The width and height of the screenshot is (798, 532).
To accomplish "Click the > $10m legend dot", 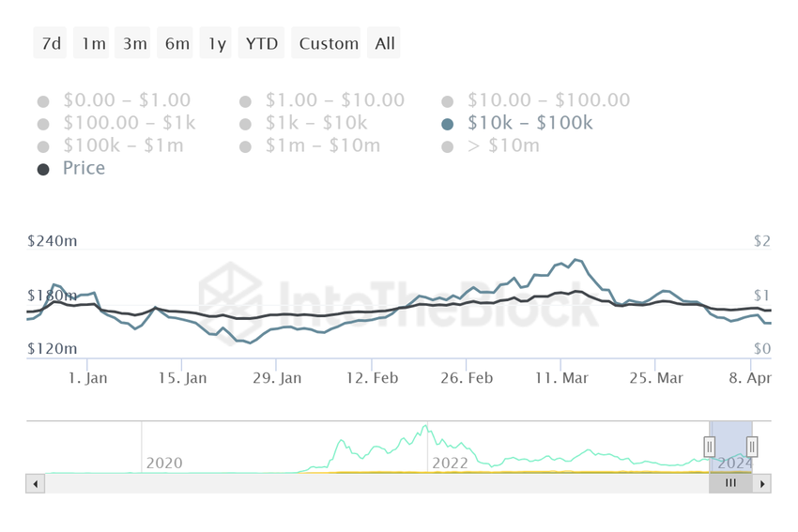I will (x=447, y=146).
